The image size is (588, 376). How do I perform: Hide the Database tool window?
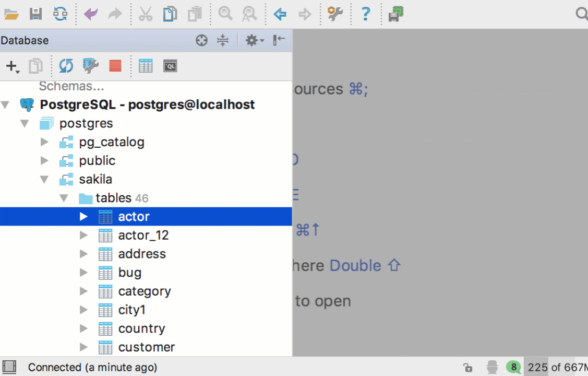[279, 40]
